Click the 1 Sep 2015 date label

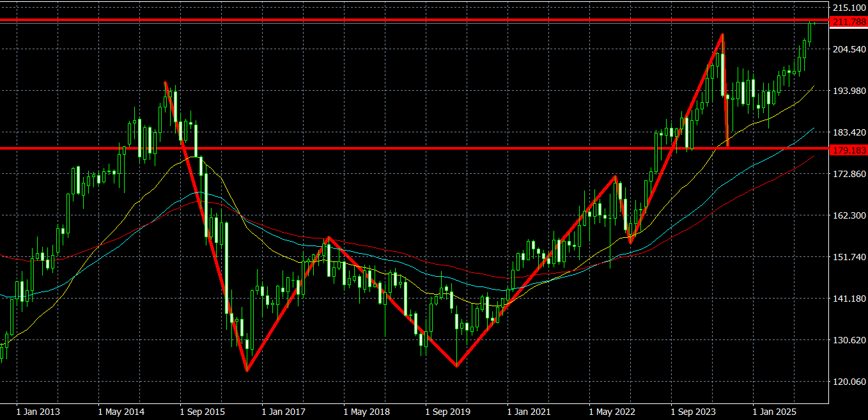(x=203, y=412)
